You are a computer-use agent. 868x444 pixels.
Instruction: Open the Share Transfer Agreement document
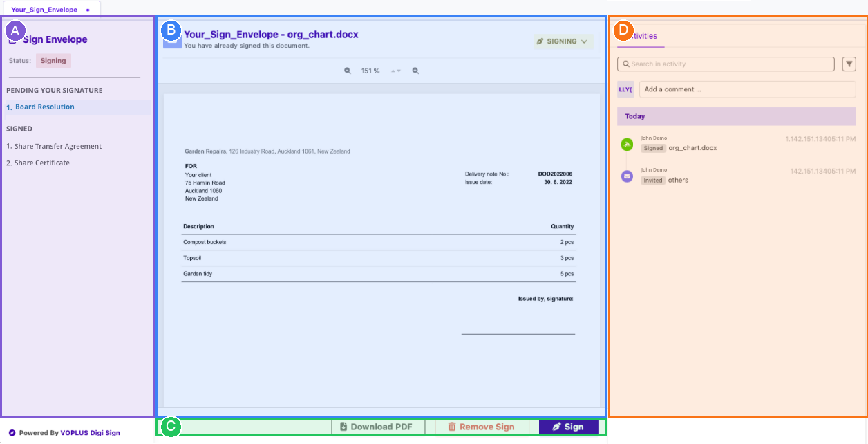(57, 146)
